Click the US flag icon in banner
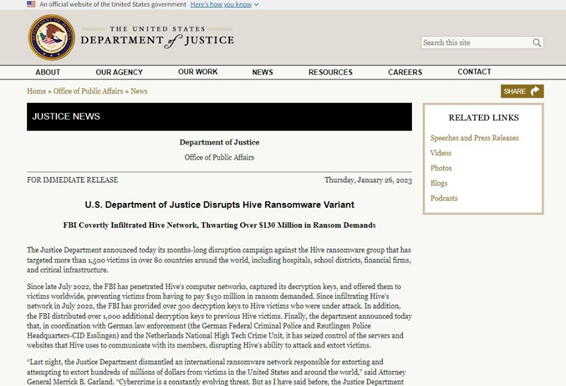 tap(31, 4)
